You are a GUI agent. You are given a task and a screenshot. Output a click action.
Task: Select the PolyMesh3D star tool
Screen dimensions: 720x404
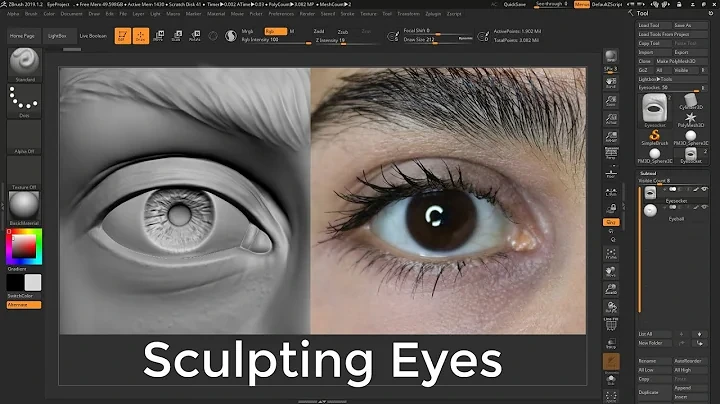690,119
